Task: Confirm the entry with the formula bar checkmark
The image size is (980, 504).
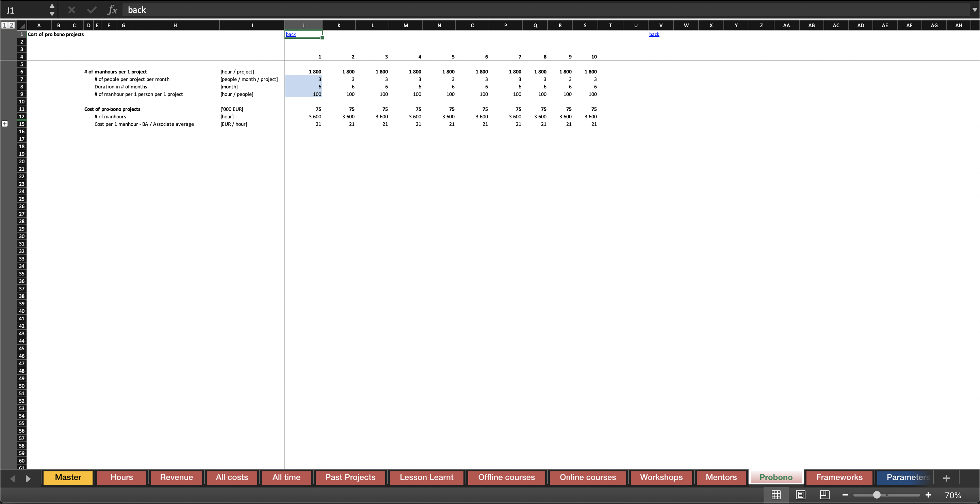Action: pyautogui.click(x=92, y=10)
